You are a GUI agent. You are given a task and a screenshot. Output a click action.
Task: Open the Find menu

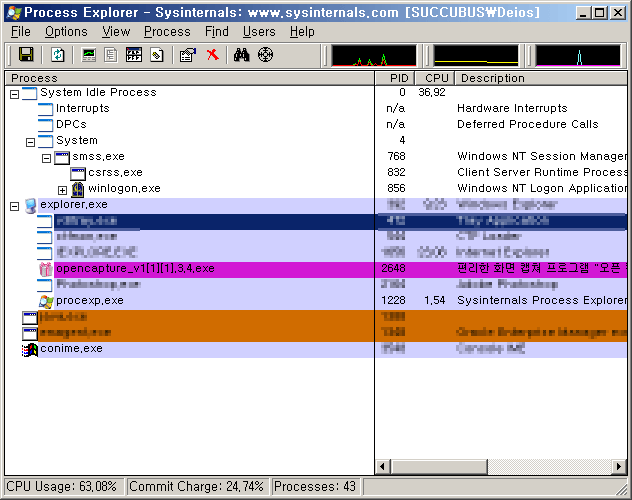coord(216,31)
